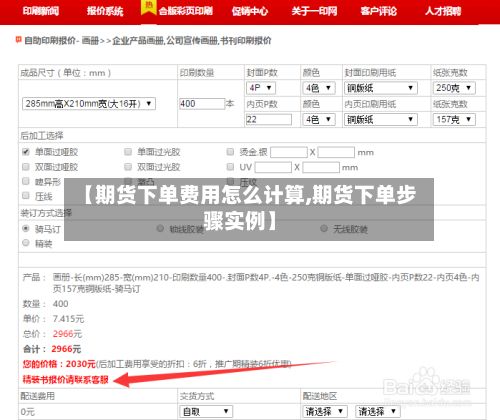This screenshot has width=500, height=420.
Task: Select the 骑马订 binding radio button
Action: tap(26, 229)
